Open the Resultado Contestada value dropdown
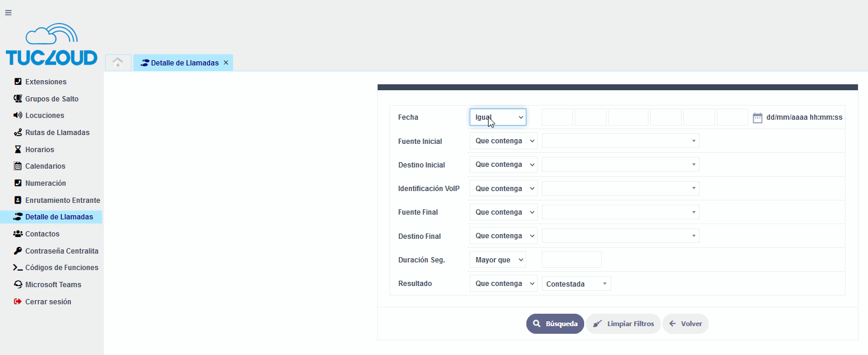Viewport: 868px width, 355px height. point(576,284)
